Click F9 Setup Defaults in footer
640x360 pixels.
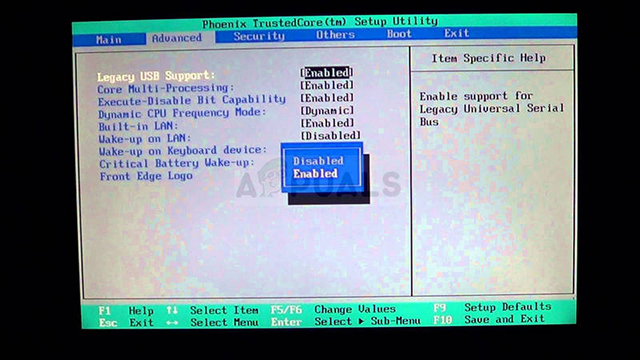click(x=492, y=307)
